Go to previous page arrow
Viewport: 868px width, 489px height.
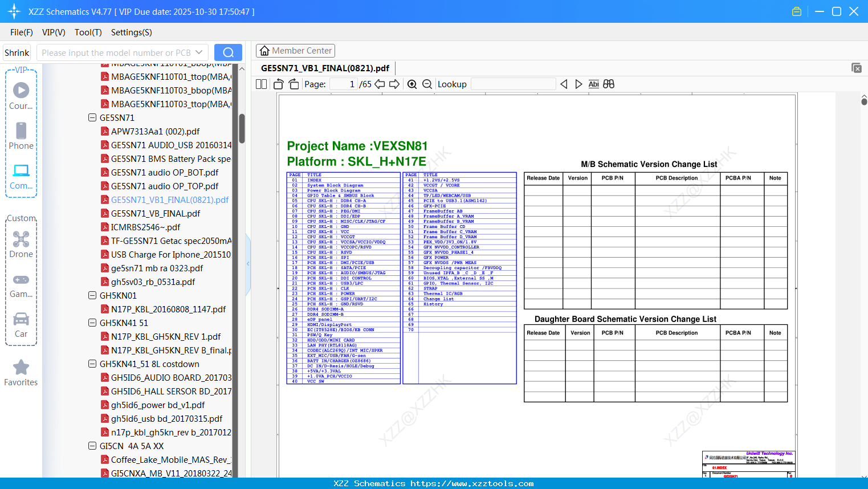pyautogui.click(x=380, y=84)
